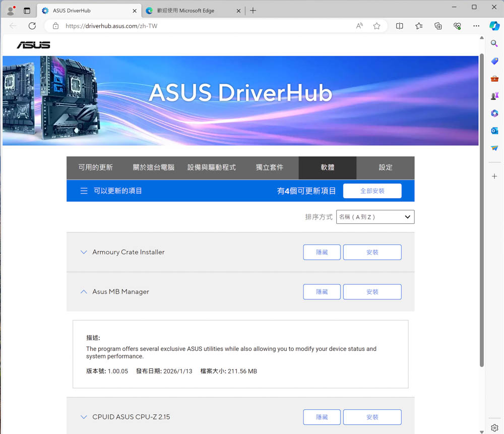Click the hamburger menu beside 可以更新的項目
The image size is (504, 434).
(x=84, y=191)
